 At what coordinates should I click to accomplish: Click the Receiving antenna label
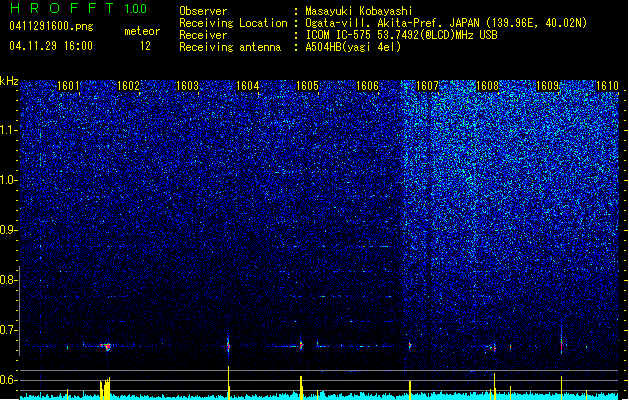(230, 47)
